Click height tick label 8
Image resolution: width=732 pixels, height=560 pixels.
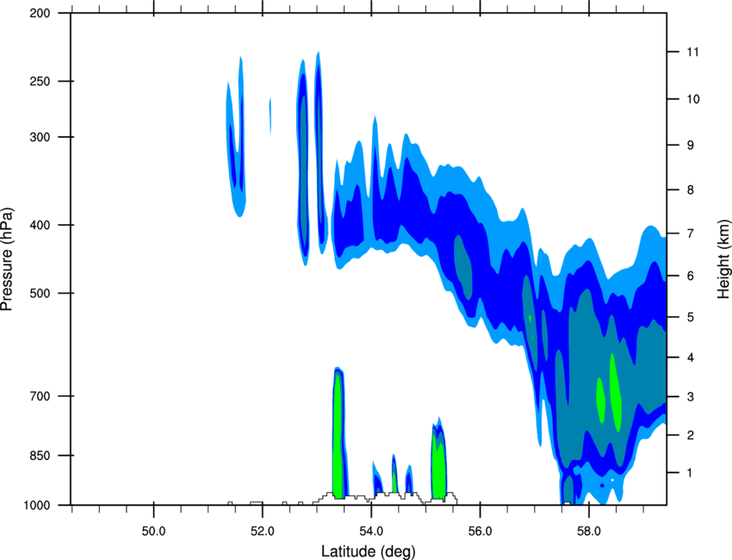click(691, 190)
